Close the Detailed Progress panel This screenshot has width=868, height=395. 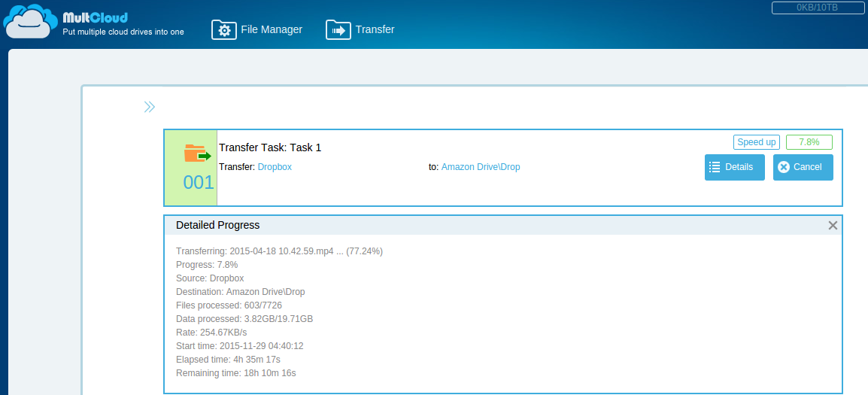click(x=833, y=226)
